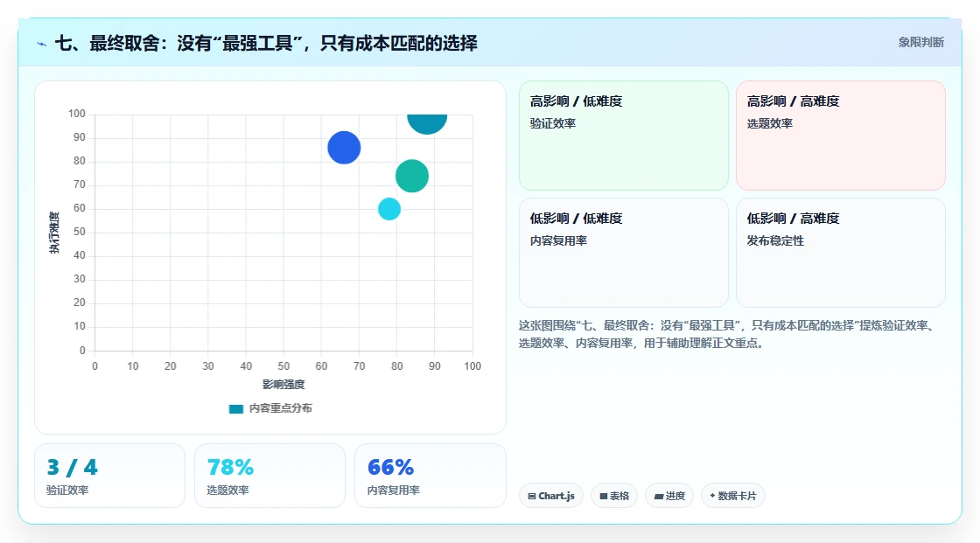Click the 表格 tag chip
The image size is (980, 543).
[614, 496]
